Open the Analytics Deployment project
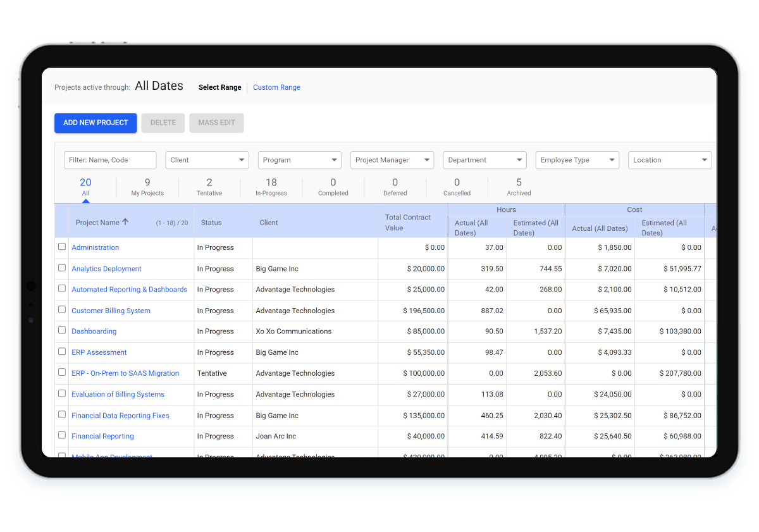 [x=106, y=269]
